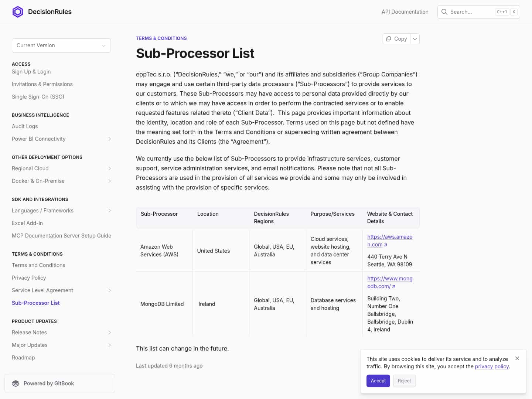Click the Copy page button
532x399 pixels.
(x=397, y=39)
